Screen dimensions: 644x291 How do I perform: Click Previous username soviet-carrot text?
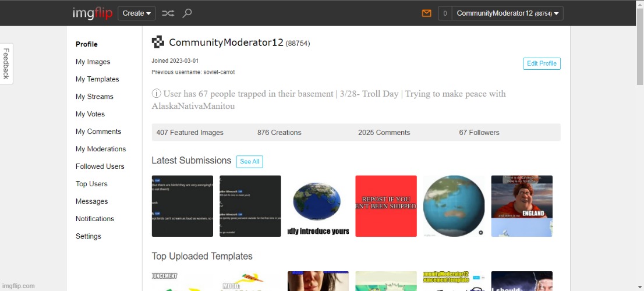click(x=193, y=72)
